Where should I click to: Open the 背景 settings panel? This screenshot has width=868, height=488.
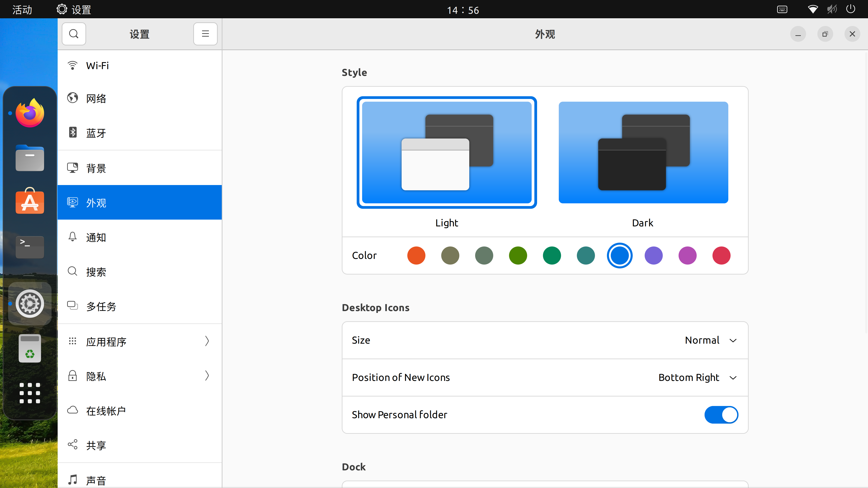(x=139, y=168)
